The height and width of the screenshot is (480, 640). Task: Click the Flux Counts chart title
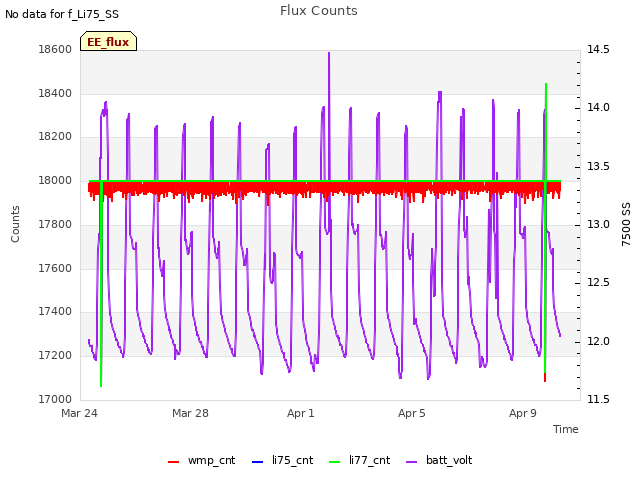[318, 11]
